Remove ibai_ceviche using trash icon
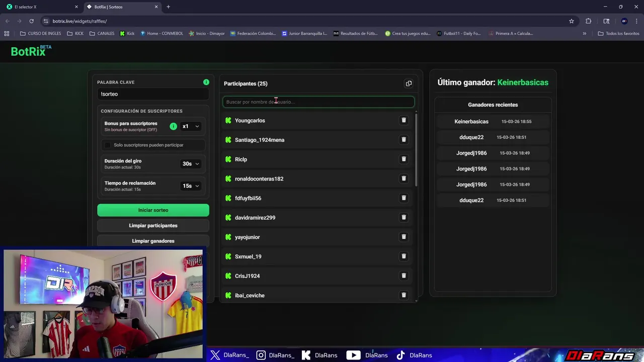The width and height of the screenshot is (644, 362). click(x=404, y=295)
